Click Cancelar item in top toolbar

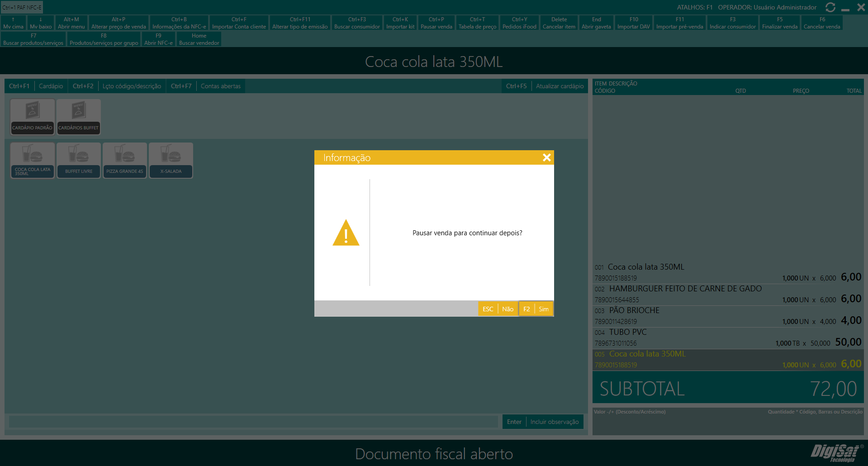pos(559,23)
